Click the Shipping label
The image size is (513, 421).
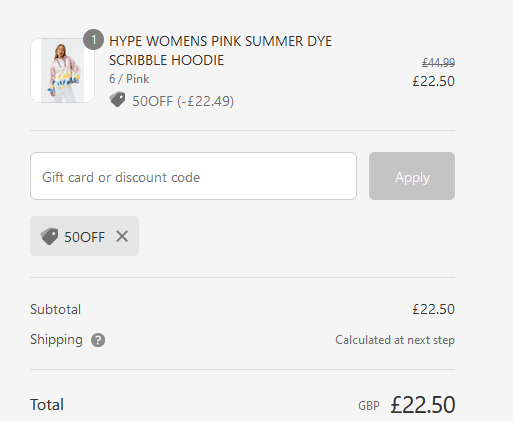point(56,340)
